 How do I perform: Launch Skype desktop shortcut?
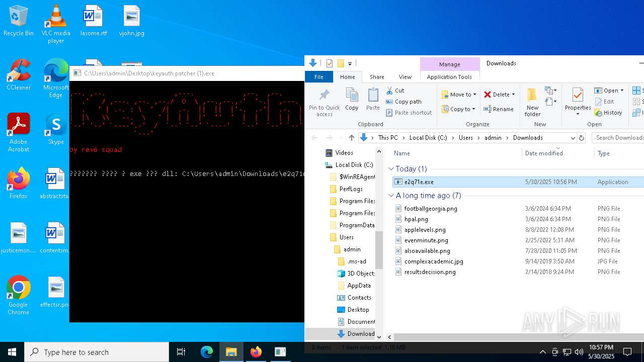coord(56,130)
